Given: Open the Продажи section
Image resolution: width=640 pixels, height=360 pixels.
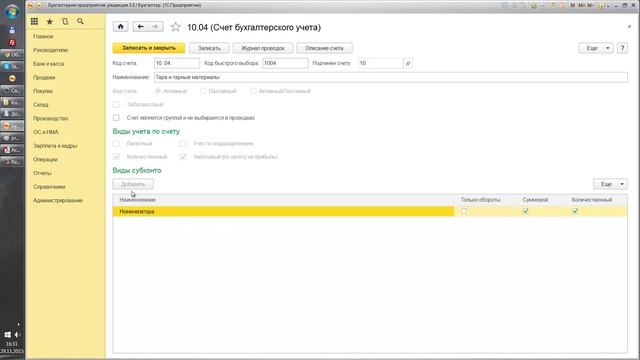Looking at the screenshot, I should click(44, 77).
